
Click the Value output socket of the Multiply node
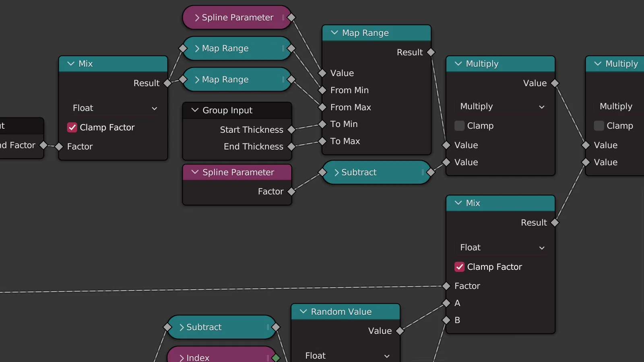pos(554,83)
